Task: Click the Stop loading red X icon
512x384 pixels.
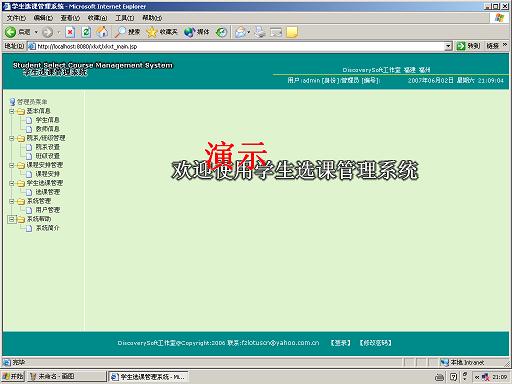Action: [x=70, y=32]
